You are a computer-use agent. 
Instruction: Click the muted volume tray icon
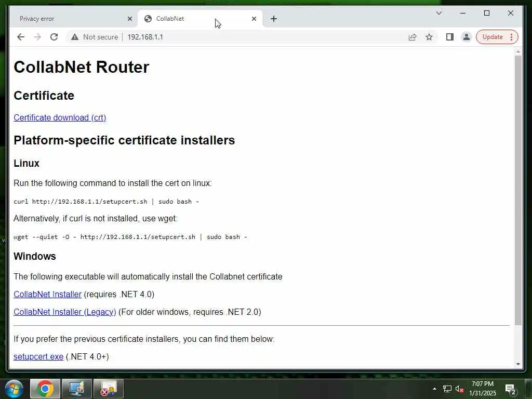[x=459, y=389]
